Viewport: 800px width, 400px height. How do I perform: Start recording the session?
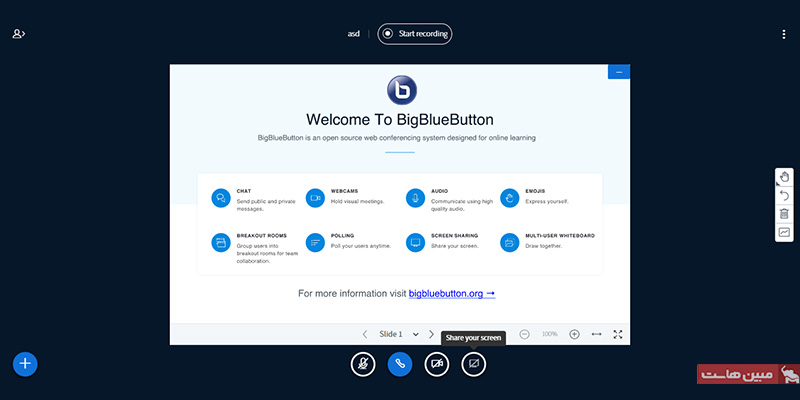click(x=415, y=34)
